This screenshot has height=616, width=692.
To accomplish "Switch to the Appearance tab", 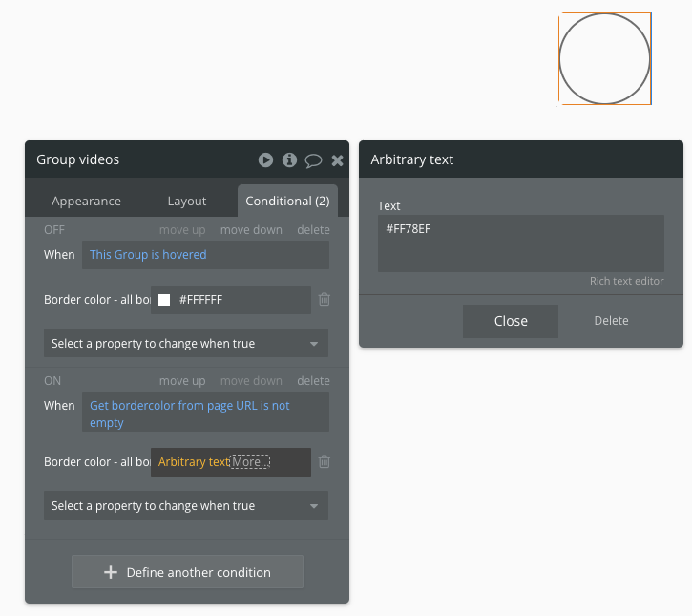I will click(x=86, y=202).
